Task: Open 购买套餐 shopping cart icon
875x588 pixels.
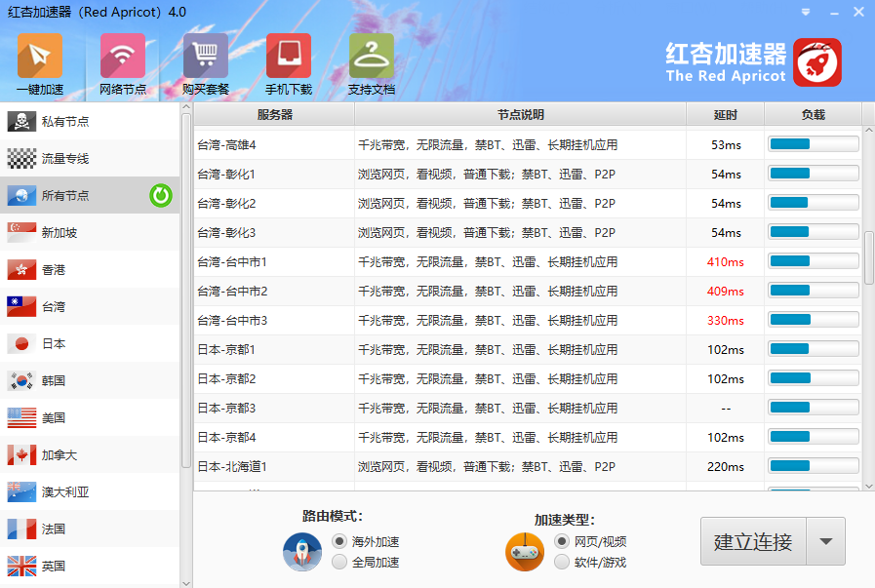Action: click(x=206, y=57)
